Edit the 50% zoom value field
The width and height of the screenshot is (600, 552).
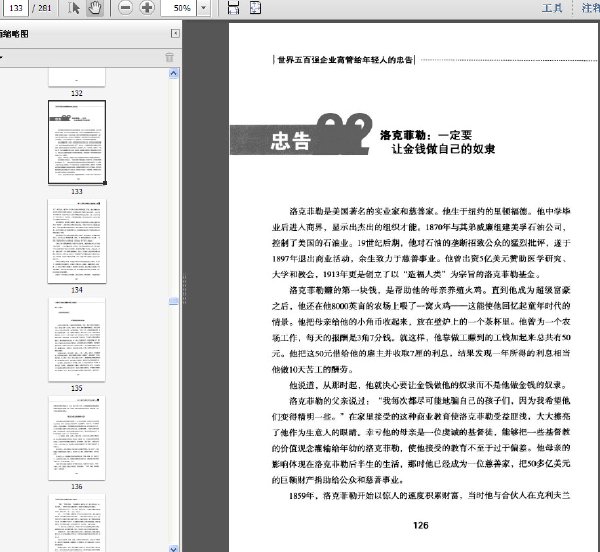179,8
